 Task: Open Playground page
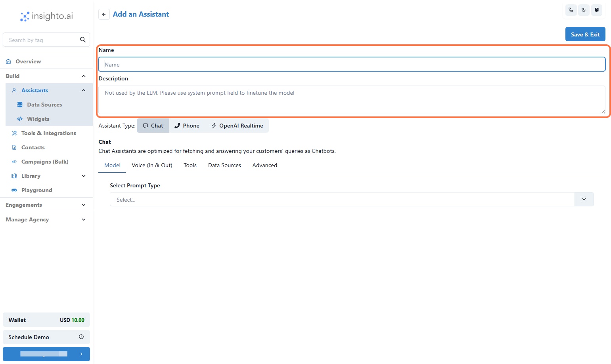click(x=37, y=190)
